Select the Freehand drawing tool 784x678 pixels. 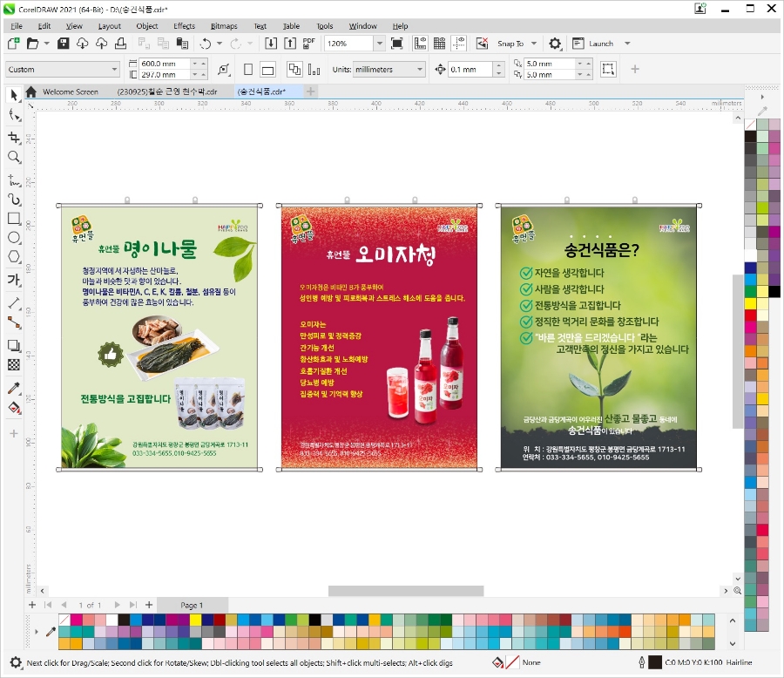tap(14, 180)
